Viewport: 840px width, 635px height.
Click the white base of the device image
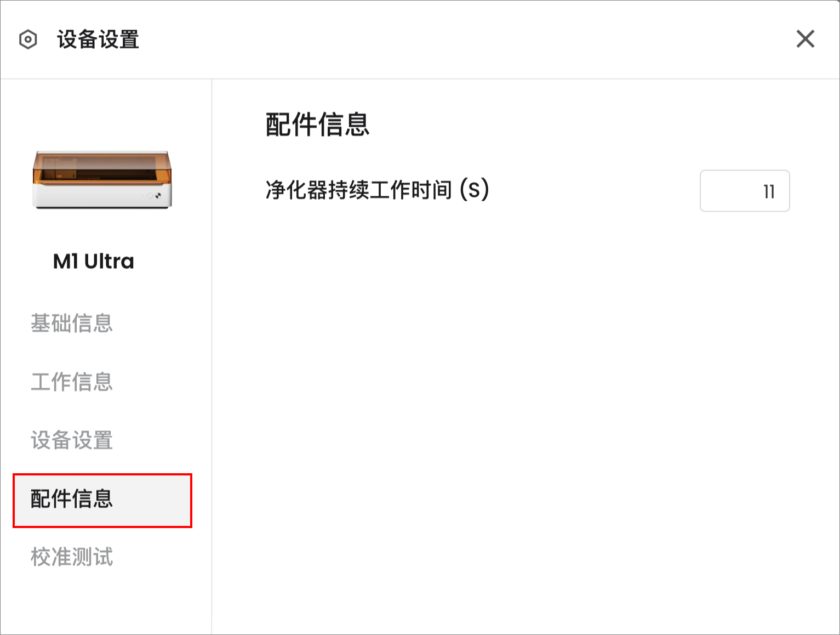[x=102, y=196]
